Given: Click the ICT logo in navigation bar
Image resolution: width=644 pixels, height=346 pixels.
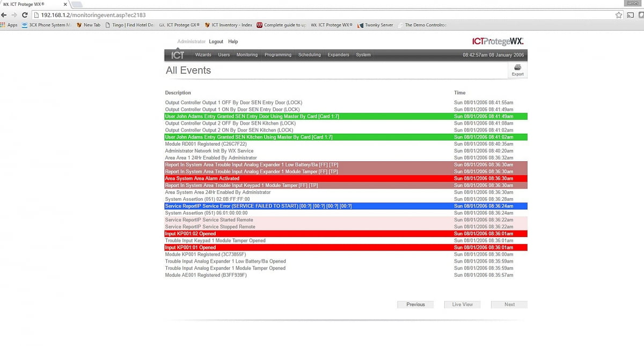Looking at the screenshot, I should click(x=178, y=55).
